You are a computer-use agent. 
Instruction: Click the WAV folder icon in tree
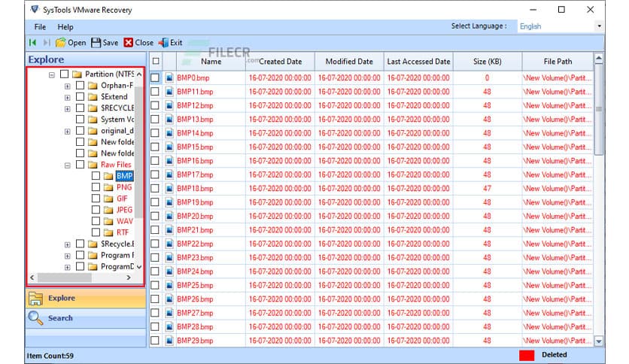click(x=108, y=221)
